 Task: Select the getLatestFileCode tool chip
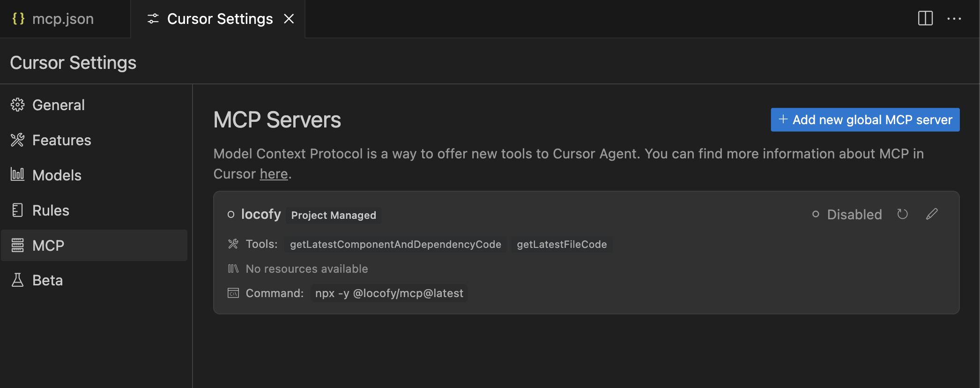pyautogui.click(x=562, y=244)
